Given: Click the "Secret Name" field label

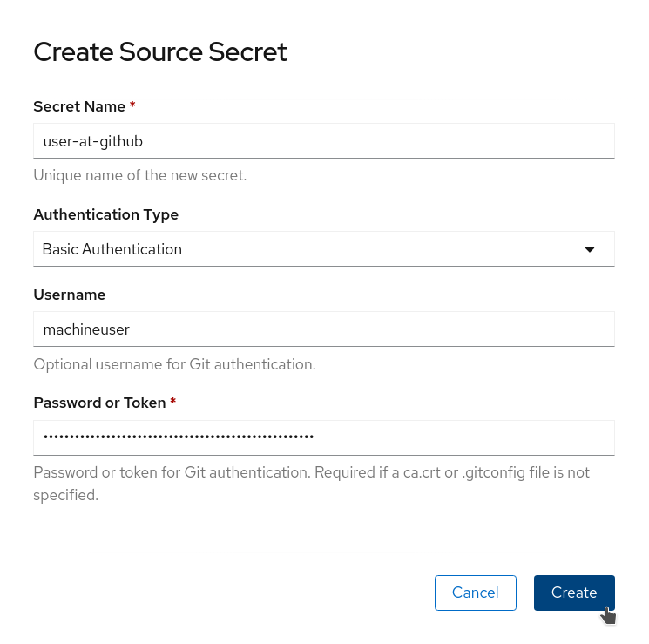Looking at the screenshot, I should (79, 106).
